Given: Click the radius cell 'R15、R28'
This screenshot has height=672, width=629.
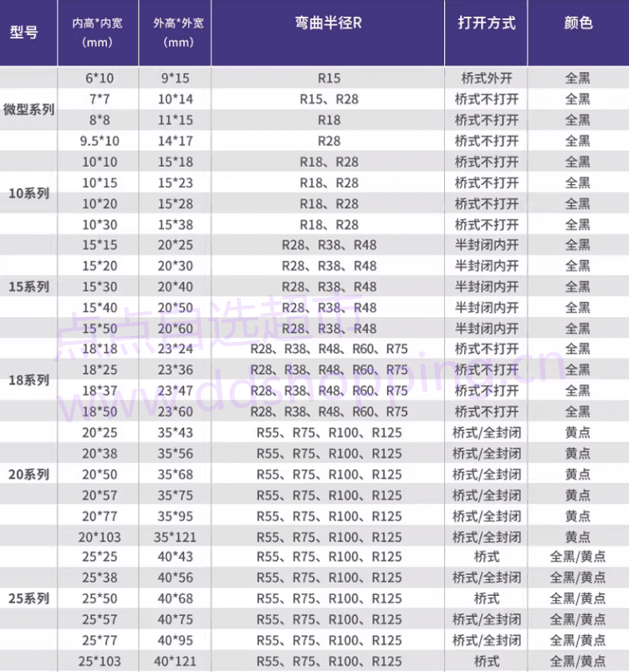Looking at the screenshot, I should (329, 99).
